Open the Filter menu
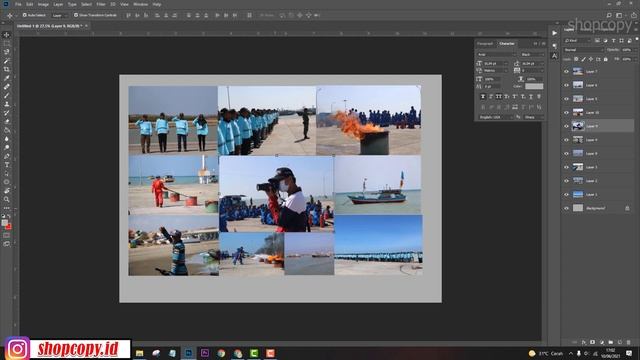Screen dimensions: 640x360 101,4
